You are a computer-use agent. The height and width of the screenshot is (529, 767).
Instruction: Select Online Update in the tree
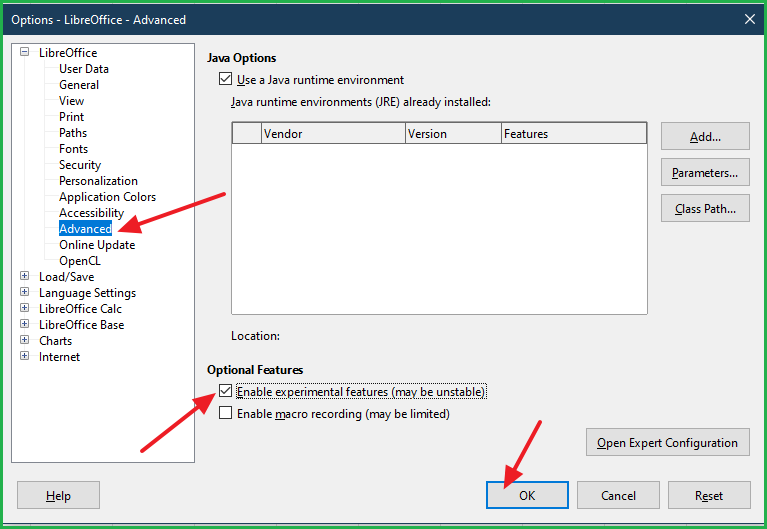97,245
